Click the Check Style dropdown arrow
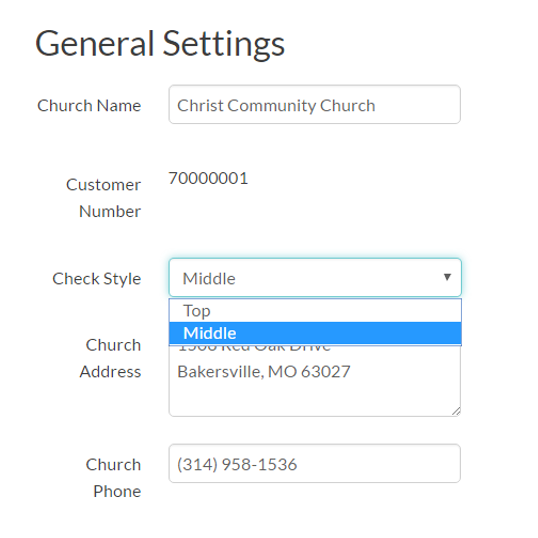Screen dimensions: 538x538 coord(447,277)
